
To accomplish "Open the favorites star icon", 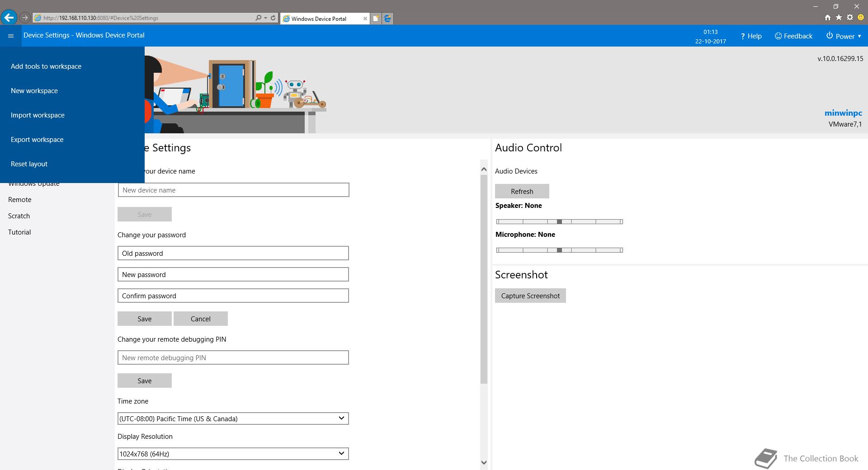I will pyautogui.click(x=839, y=18).
